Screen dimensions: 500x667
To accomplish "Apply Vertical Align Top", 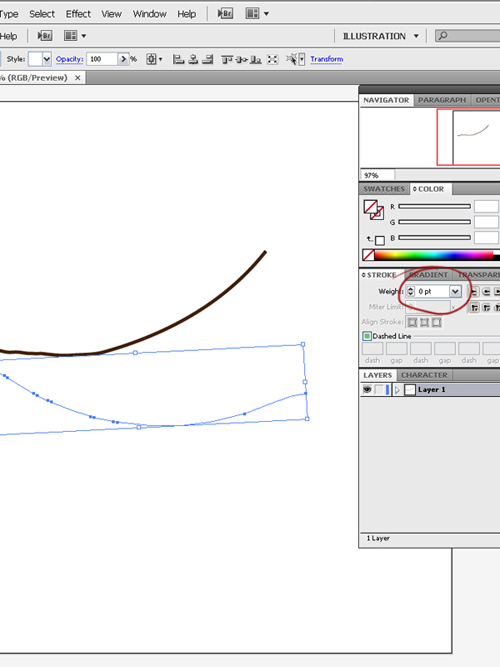I will tap(227, 59).
